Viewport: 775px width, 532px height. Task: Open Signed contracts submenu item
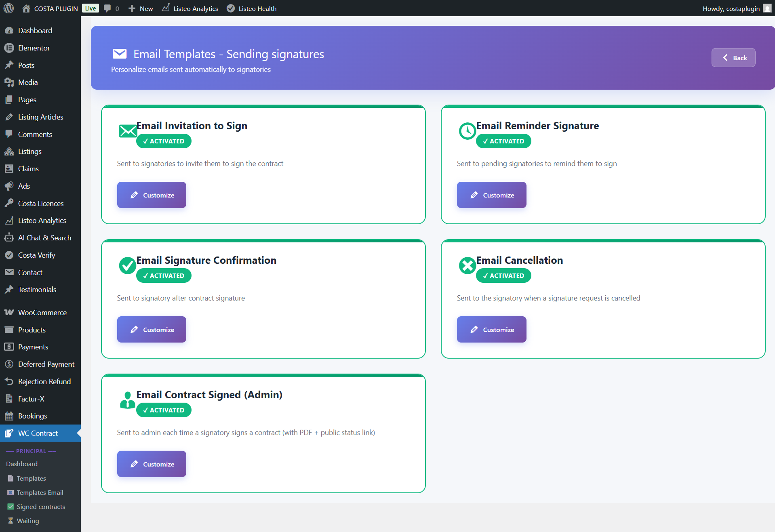tap(41, 507)
